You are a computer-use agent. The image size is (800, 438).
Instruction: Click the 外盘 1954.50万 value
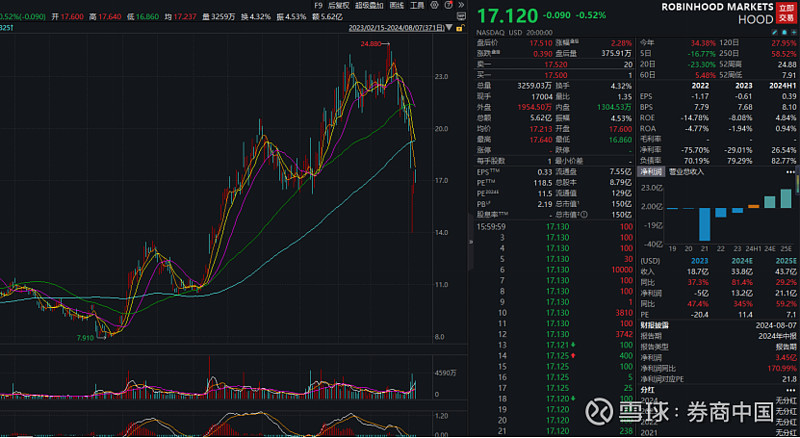coord(534,107)
